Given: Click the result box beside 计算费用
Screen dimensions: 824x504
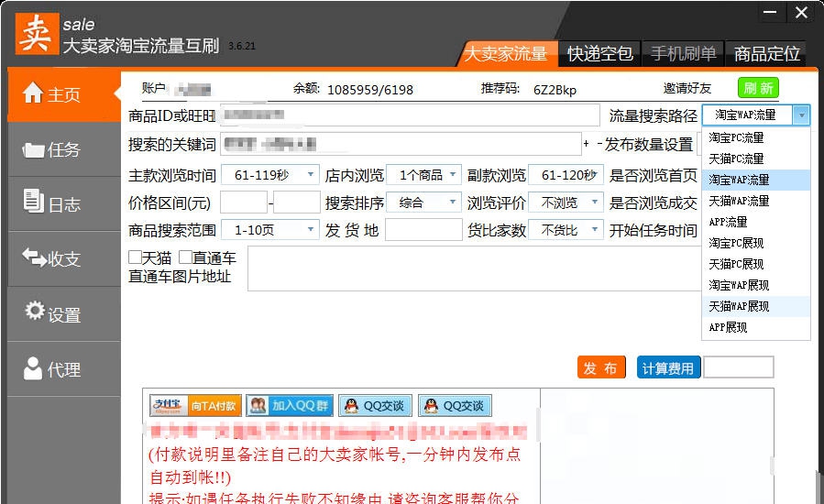Looking at the screenshot, I should pos(739,367).
